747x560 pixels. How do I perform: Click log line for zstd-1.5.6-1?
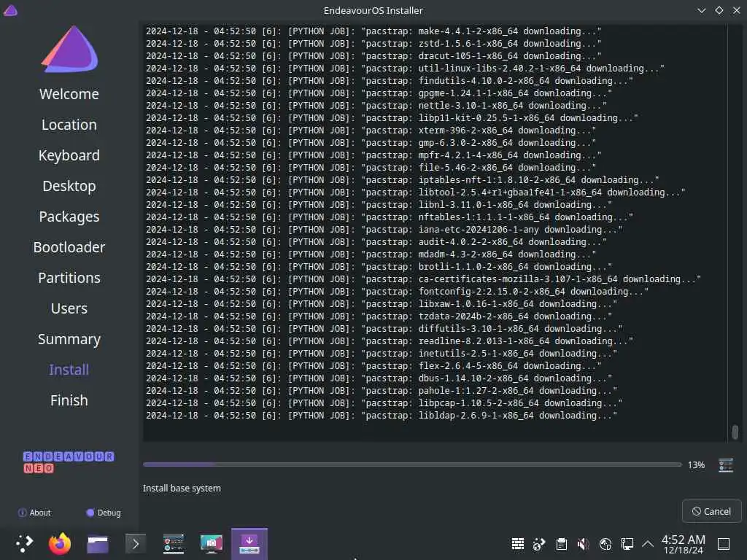(x=373, y=43)
